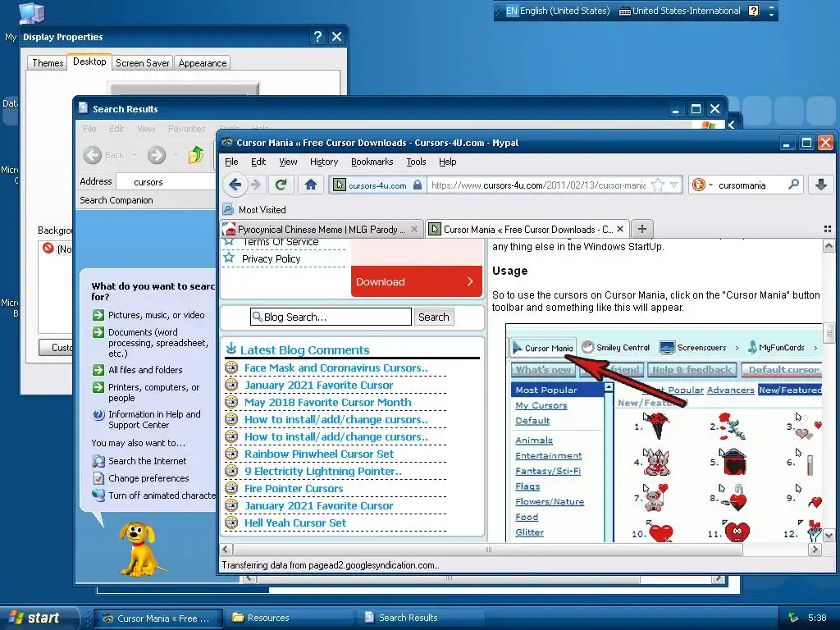Close the Cursor Mania tab
Viewport: 840px width, 630px height.
point(620,230)
